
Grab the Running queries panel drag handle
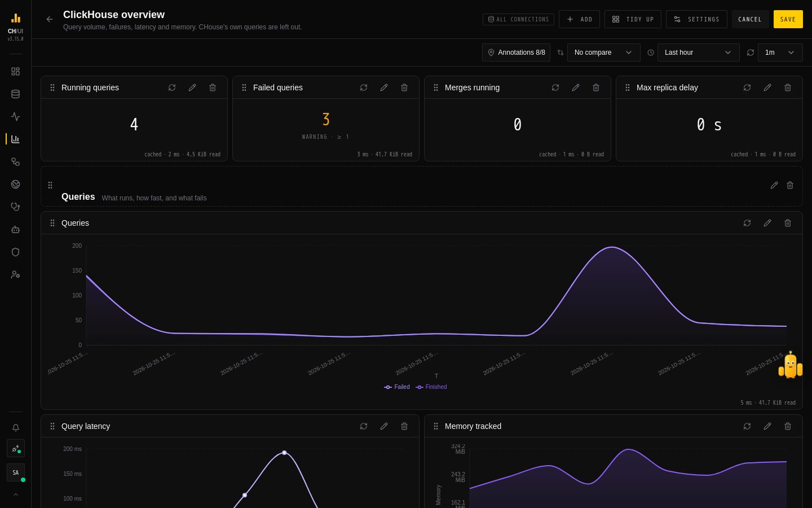pyautogui.click(x=52, y=87)
